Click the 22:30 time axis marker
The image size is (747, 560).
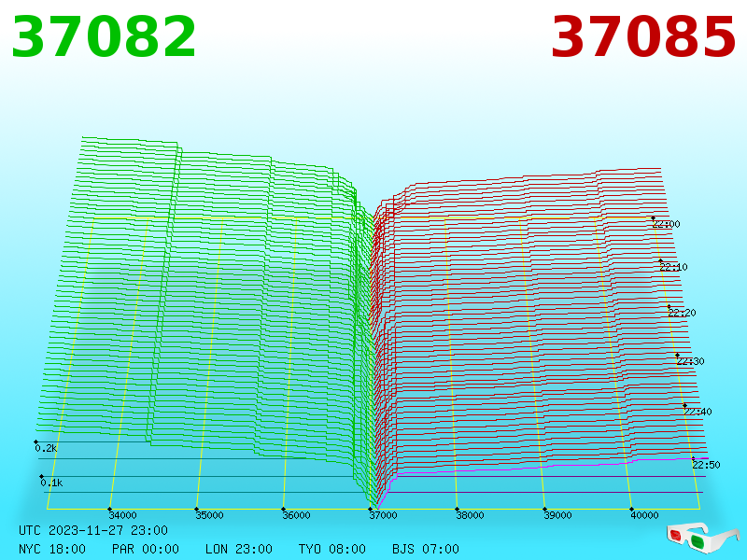click(690, 361)
